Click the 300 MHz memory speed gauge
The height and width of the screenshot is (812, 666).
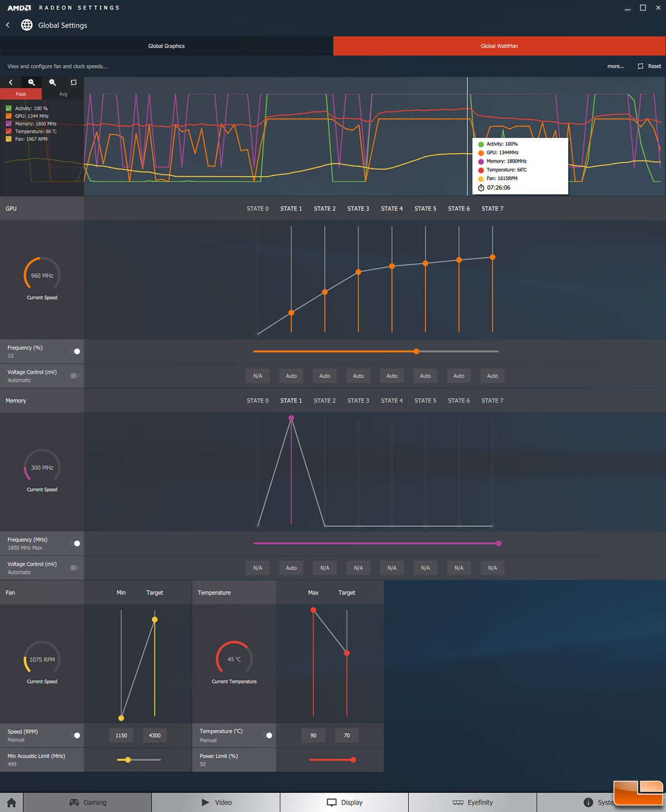point(42,467)
